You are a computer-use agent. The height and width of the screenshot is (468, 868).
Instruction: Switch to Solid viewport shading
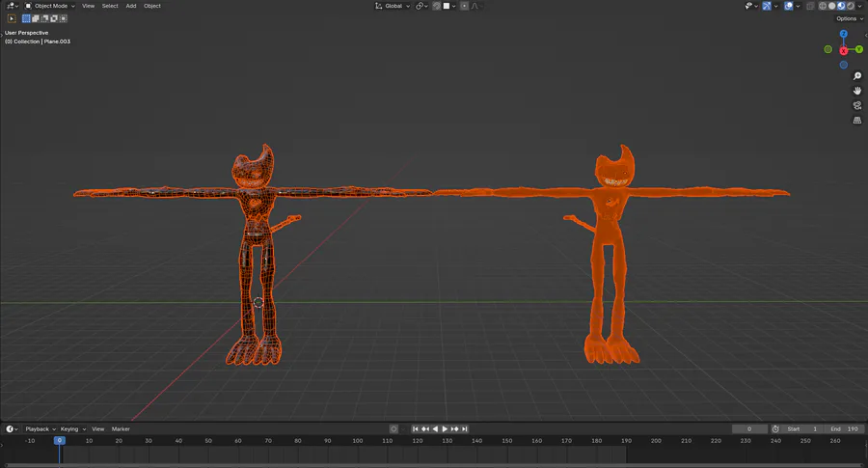(x=832, y=6)
